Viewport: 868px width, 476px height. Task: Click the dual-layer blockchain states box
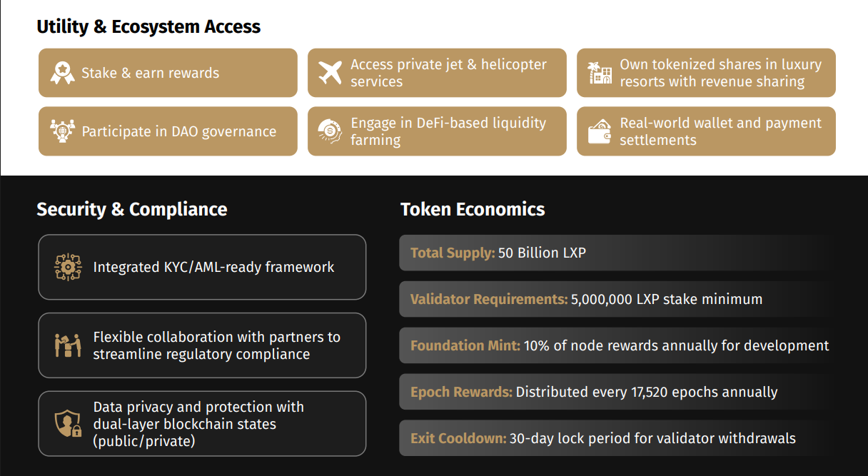[202, 424]
